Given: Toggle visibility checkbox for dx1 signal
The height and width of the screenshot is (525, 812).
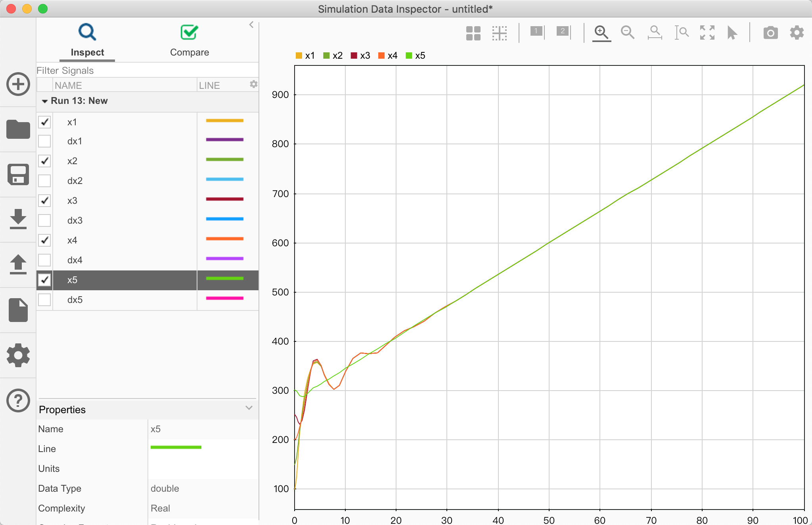Looking at the screenshot, I should tap(44, 141).
